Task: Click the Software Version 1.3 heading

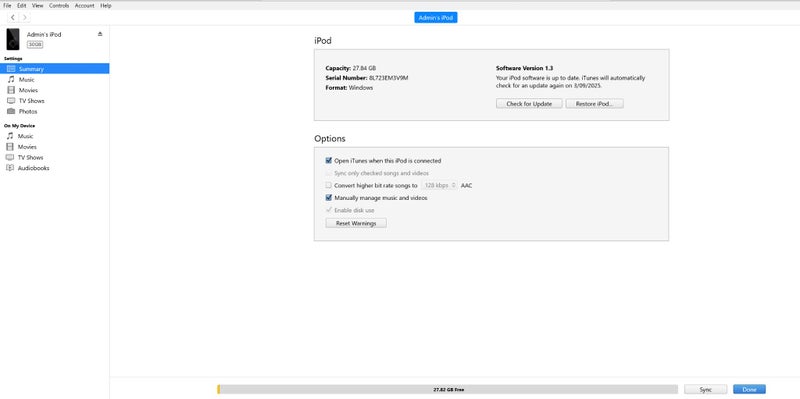Action: 524,68
